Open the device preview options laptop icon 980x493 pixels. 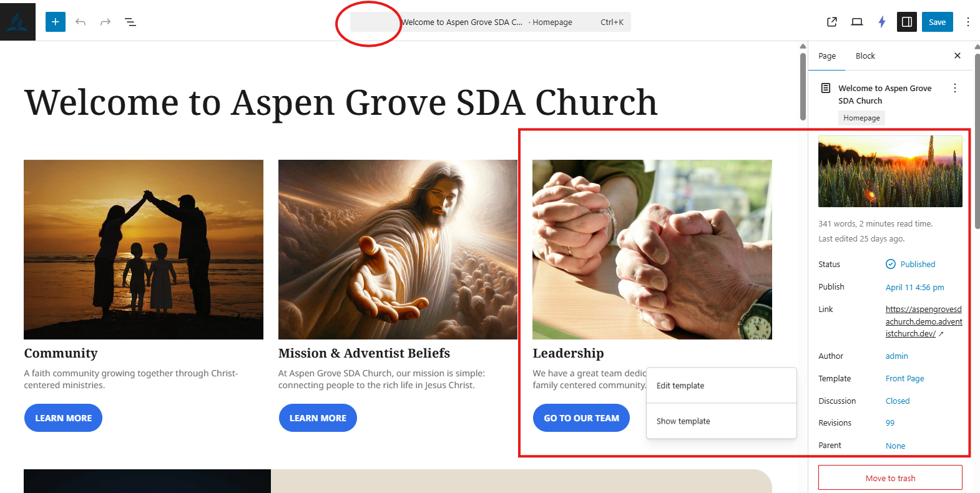click(x=857, y=22)
